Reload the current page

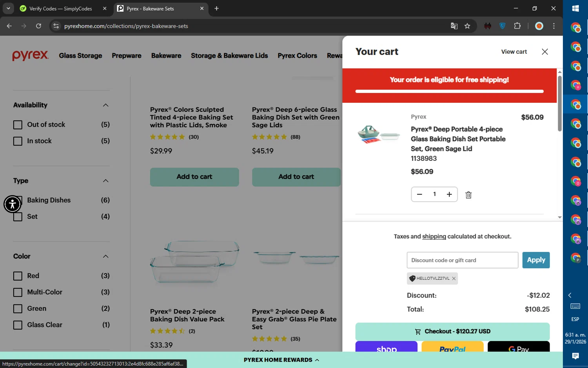[x=38, y=26]
